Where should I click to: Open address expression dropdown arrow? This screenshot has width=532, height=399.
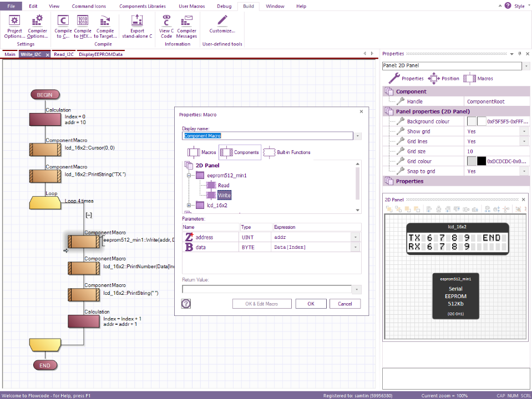(x=356, y=237)
